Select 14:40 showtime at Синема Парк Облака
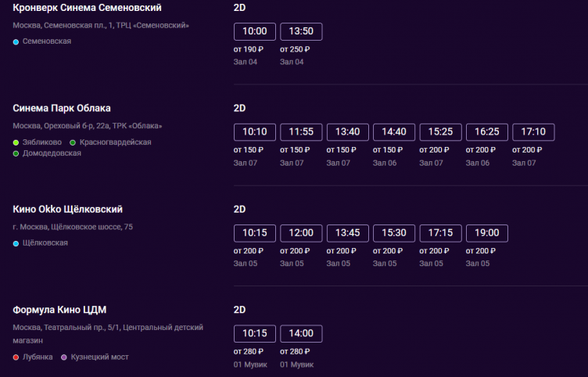Viewport: 588px width, 377px height. (x=394, y=132)
